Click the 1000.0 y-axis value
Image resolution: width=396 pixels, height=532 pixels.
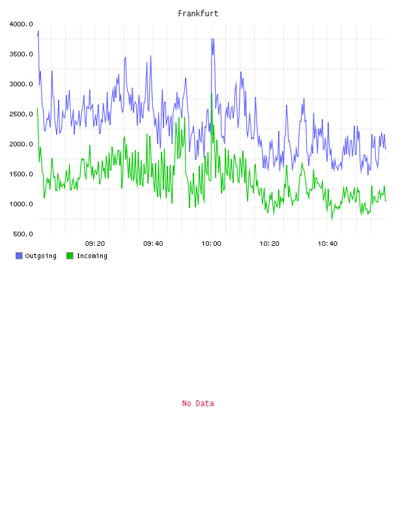tap(21, 204)
